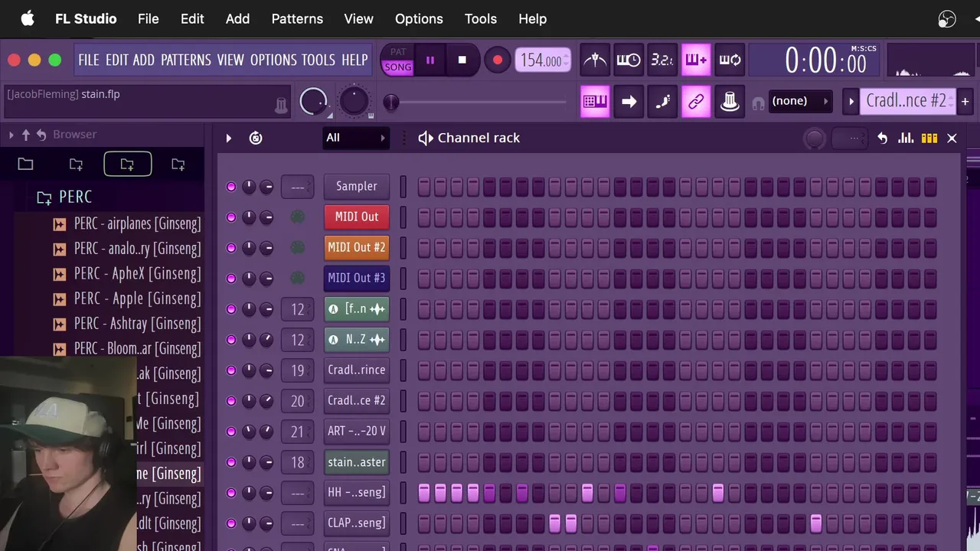Open the All channel filter dropdown
Image resolution: width=980 pixels, height=551 pixels.
356,138
